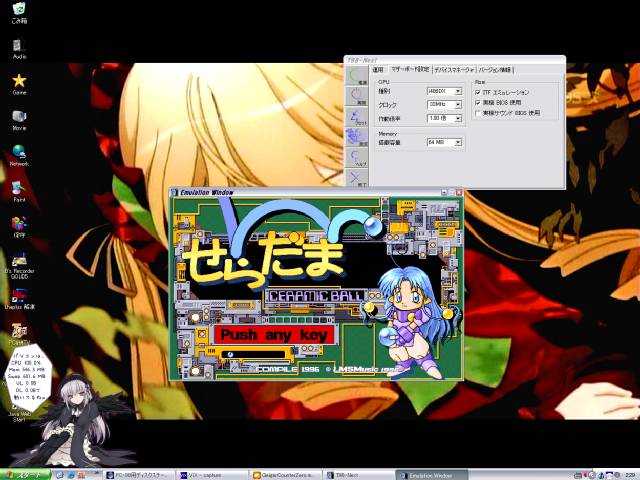
Task: Open the Movie desktop icon
Action: pos(19,120)
